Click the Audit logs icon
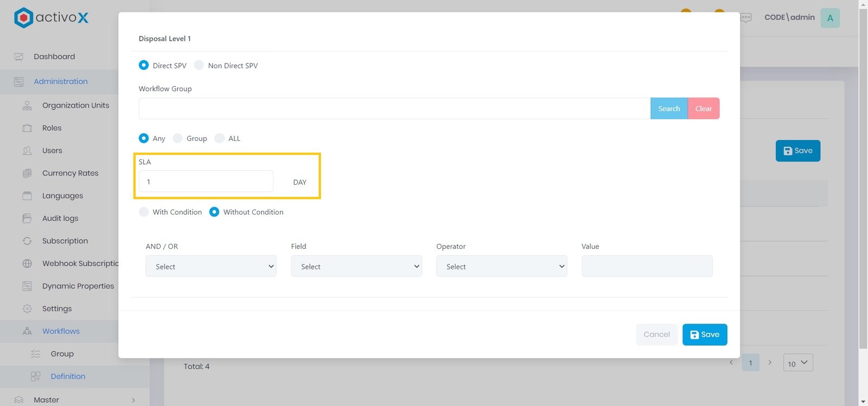This screenshot has height=406, width=868. [x=27, y=218]
